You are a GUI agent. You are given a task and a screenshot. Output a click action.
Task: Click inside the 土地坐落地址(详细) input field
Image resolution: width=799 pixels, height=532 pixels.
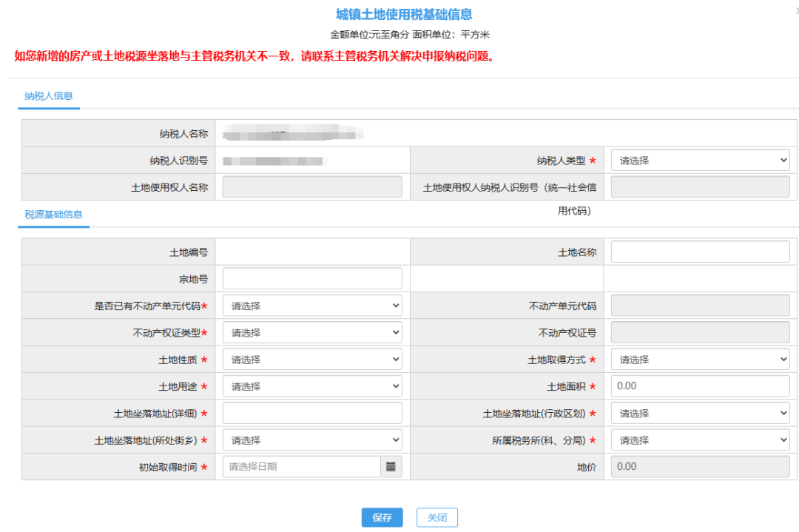pos(311,412)
